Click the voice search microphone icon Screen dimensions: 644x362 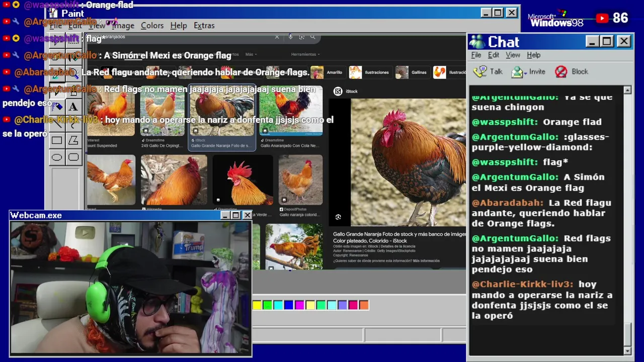pyautogui.click(x=290, y=37)
